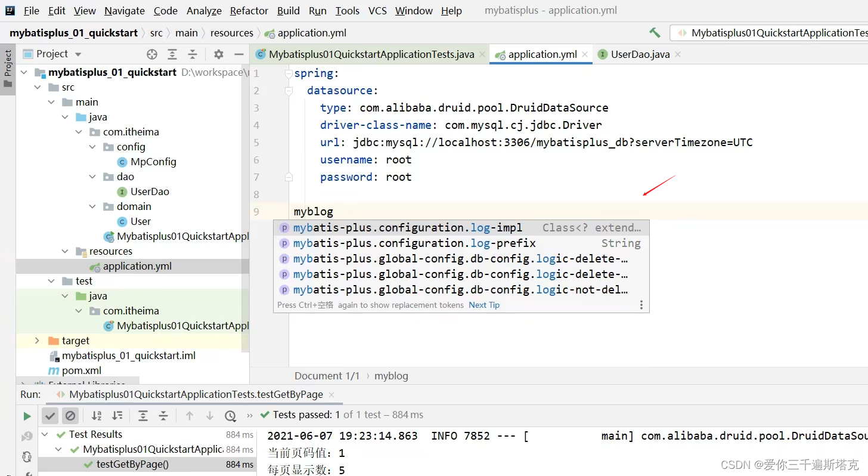Click the 'Select Opened File' crosshair icon in Project panel
This screenshot has height=476, width=868.
151,54
